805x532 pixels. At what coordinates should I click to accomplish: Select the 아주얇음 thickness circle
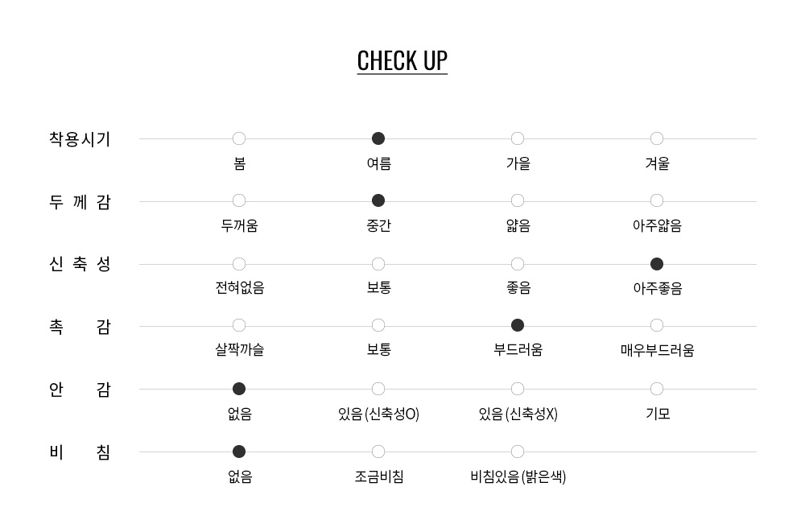[657, 200]
